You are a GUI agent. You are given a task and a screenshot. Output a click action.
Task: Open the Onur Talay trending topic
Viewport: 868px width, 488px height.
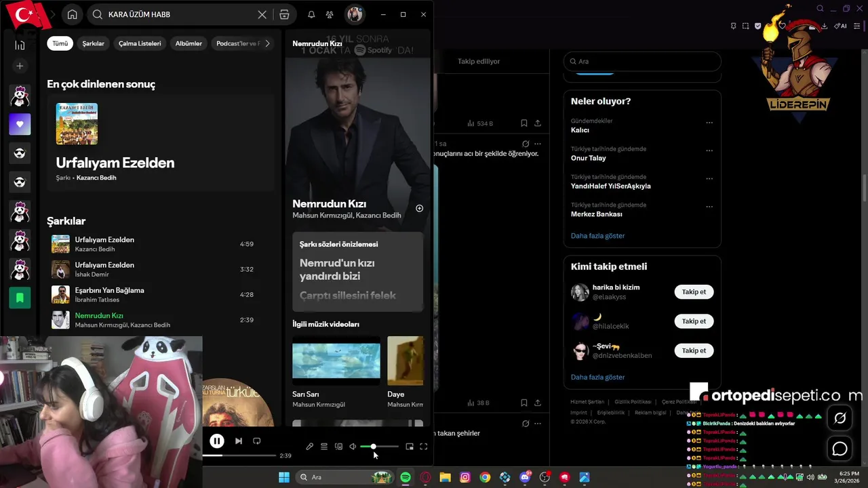589,158
